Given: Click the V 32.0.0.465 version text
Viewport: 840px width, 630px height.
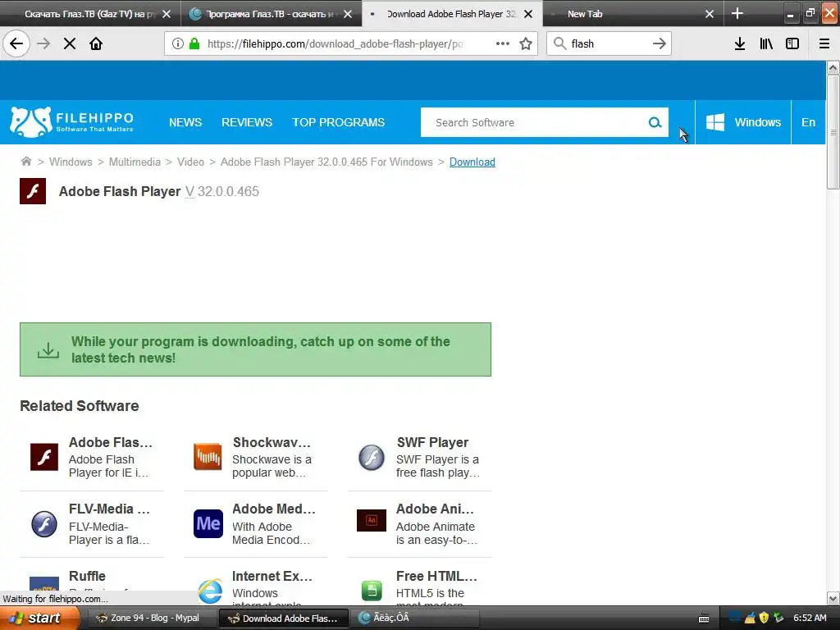Looking at the screenshot, I should 222,191.
